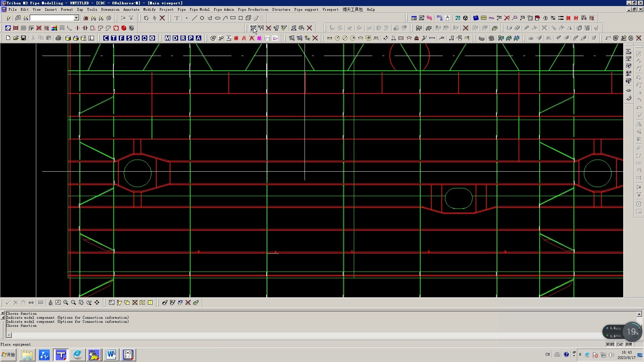Screen dimensions: 644x362
Task: Select the Circle drawing tool
Action: [x=202, y=18]
